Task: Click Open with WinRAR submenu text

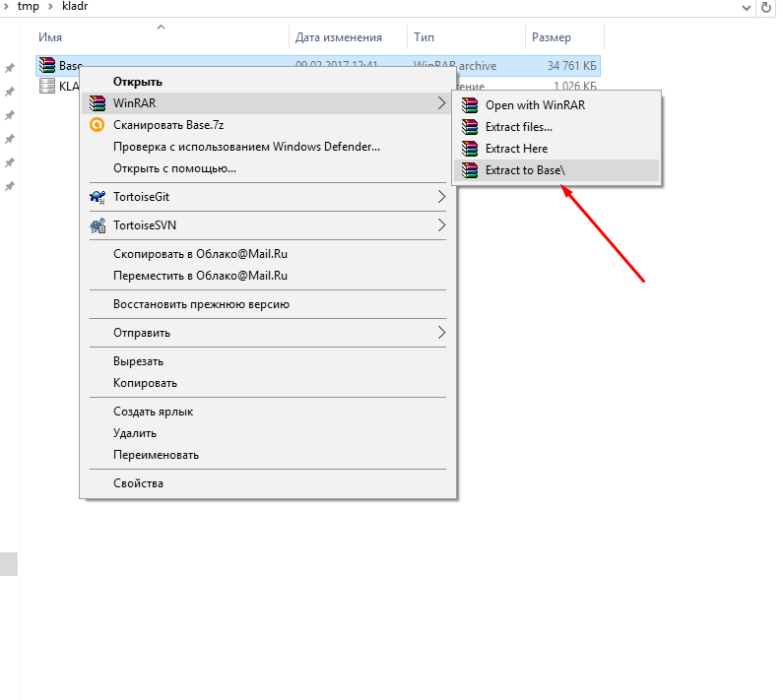Action: pyautogui.click(x=536, y=105)
